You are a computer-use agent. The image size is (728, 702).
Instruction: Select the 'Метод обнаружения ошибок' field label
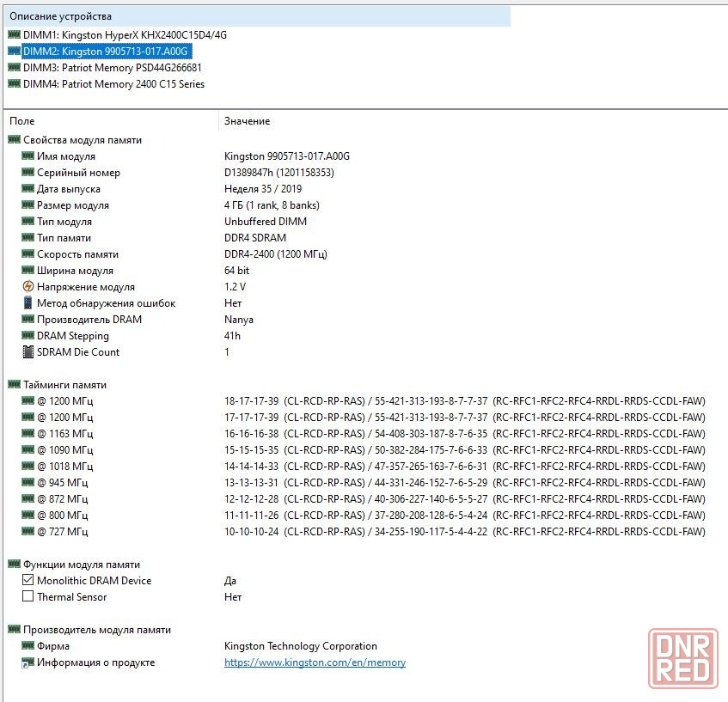point(107,303)
